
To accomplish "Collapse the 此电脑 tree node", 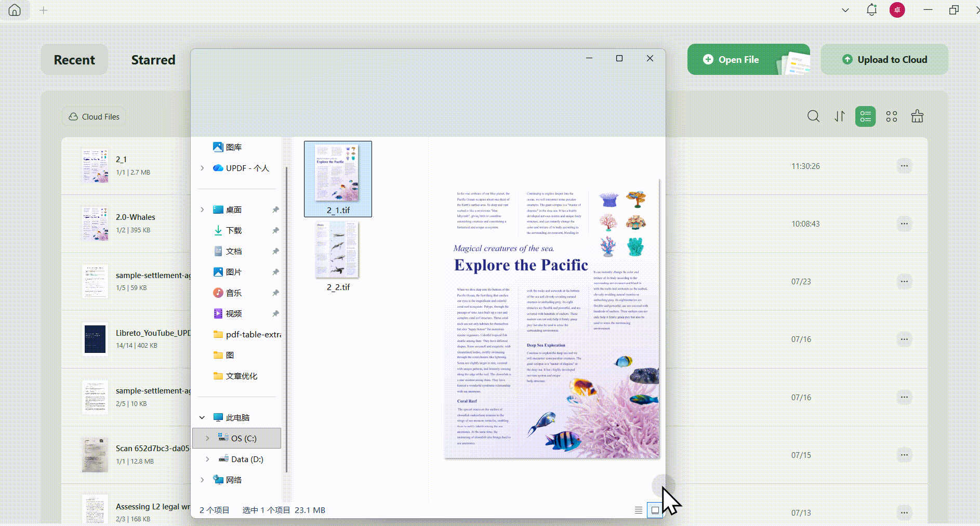I will [202, 417].
